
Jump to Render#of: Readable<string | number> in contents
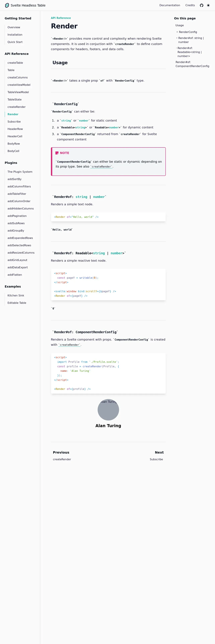tap(190, 52)
